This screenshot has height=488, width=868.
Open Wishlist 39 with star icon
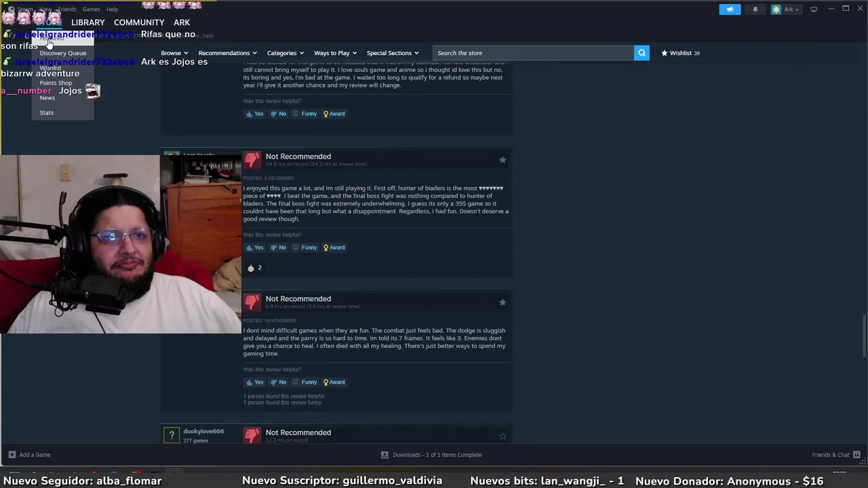point(681,53)
